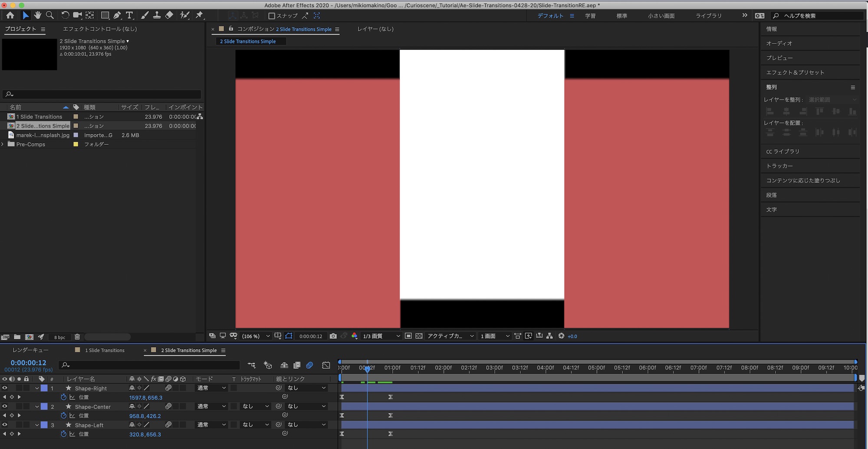
Task: Hide the Shape-Right layer eye icon
Action: pyautogui.click(x=5, y=388)
